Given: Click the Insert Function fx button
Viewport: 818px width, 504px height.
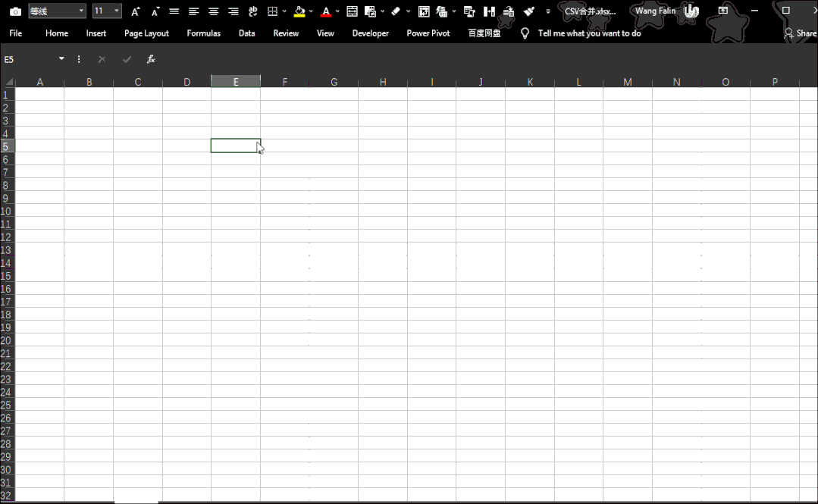Looking at the screenshot, I should tap(151, 59).
